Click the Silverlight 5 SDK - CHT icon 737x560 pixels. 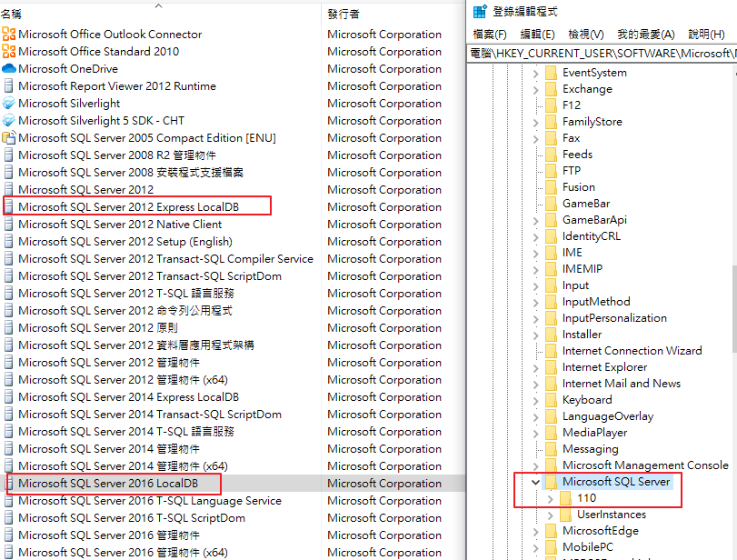coord(8,120)
